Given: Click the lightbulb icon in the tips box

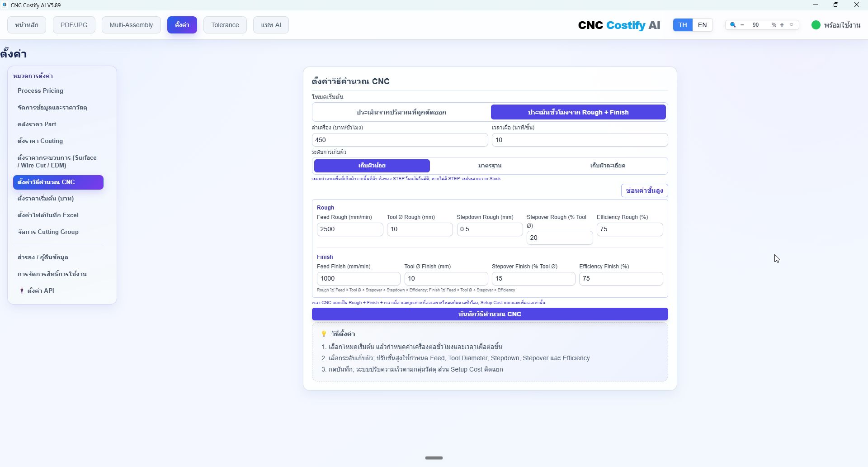Looking at the screenshot, I should [324, 334].
